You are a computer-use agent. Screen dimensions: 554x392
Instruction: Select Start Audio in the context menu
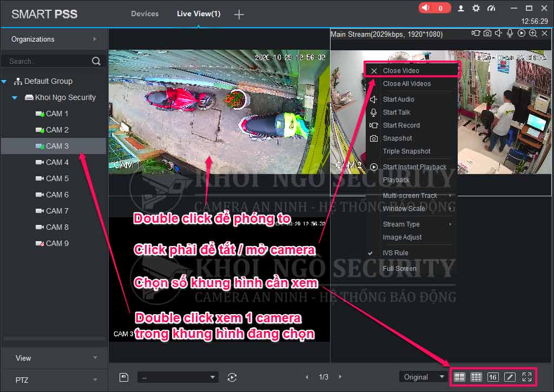pyautogui.click(x=412, y=99)
